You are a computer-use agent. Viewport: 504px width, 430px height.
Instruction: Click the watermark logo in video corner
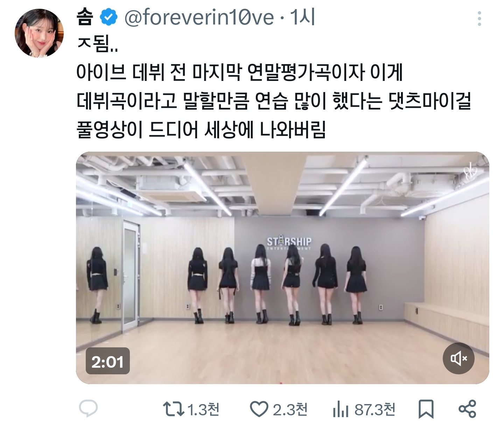[471, 172]
